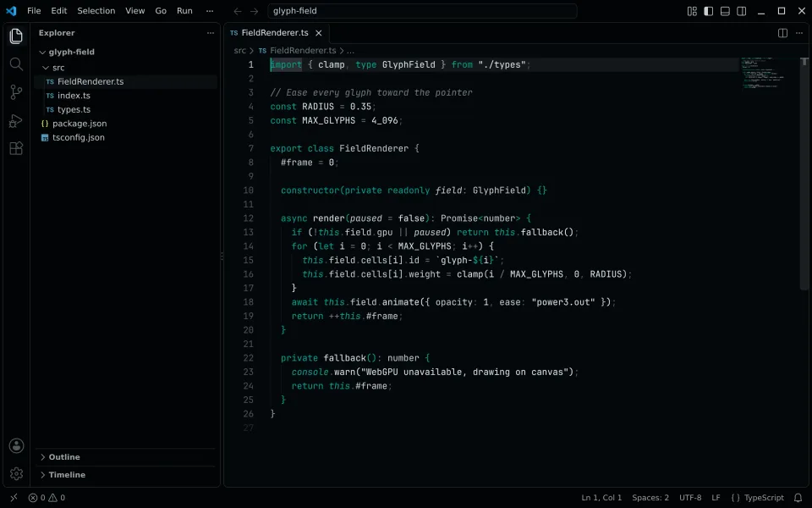Change indentation via Spaces: 2
Screen dimensions: 812x508
(650, 498)
